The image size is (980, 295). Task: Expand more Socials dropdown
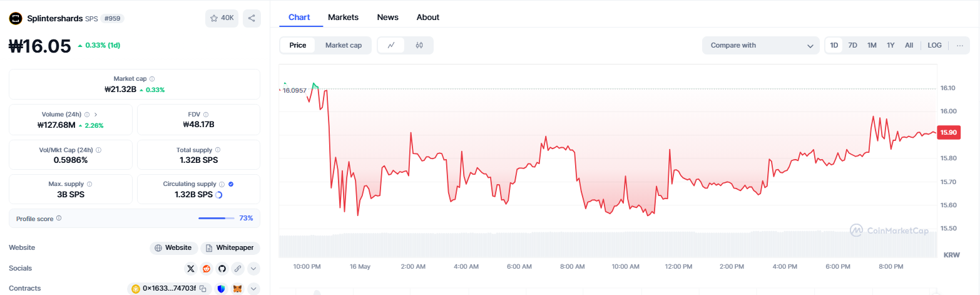pos(253,269)
